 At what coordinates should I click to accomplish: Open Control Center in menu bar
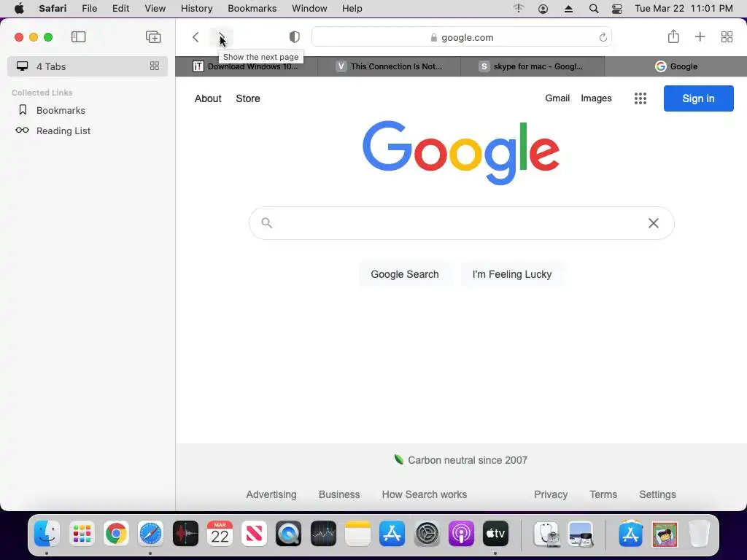tap(617, 9)
